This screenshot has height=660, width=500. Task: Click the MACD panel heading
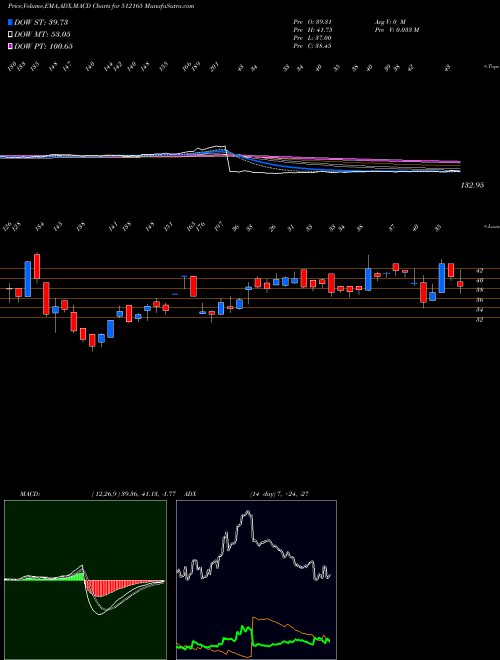tap(30, 494)
